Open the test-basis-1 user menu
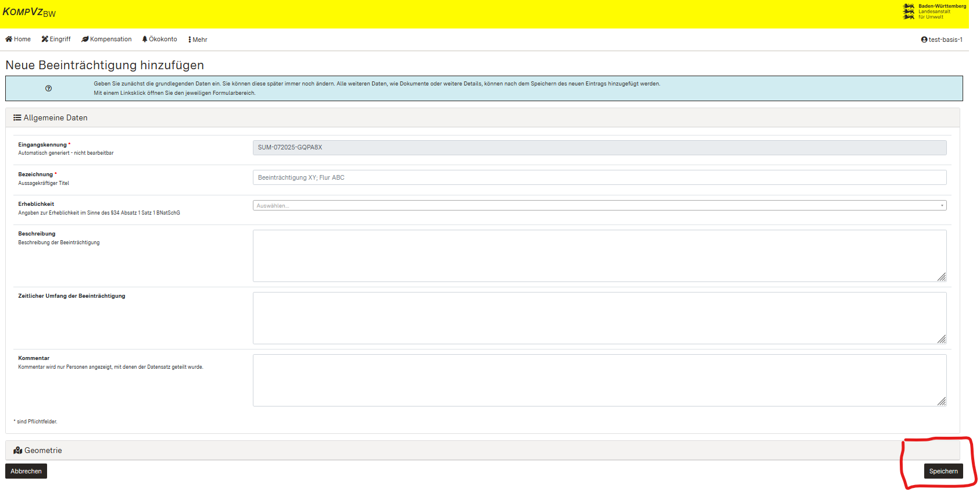Viewport: 980px width, 492px height. click(942, 40)
